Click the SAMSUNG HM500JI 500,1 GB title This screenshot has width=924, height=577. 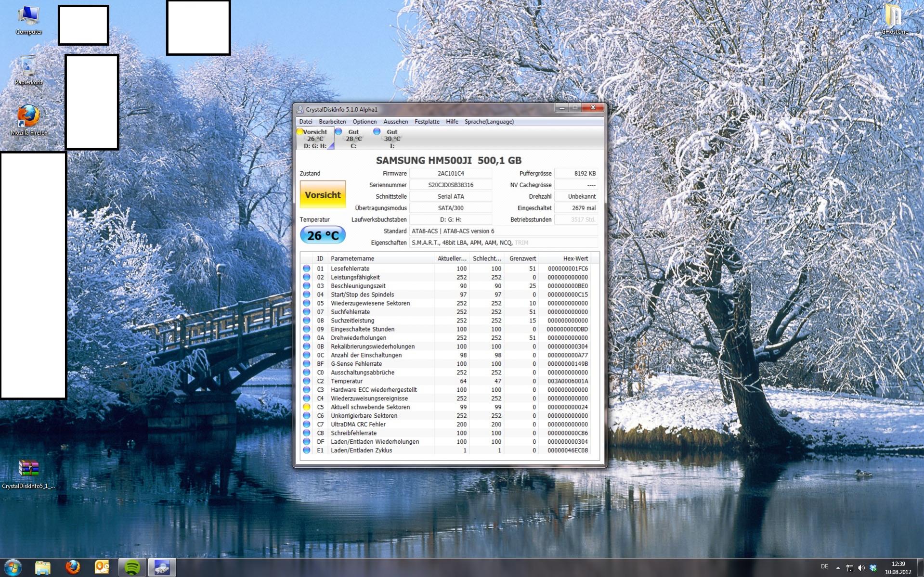coord(449,160)
